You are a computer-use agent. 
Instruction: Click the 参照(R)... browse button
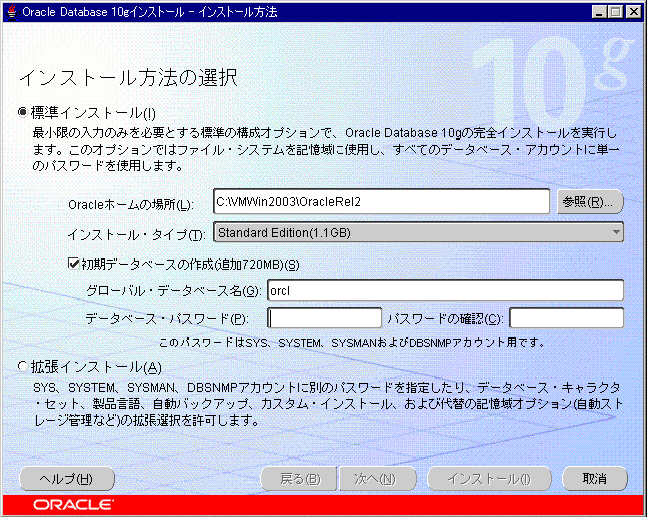click(590, 202)
